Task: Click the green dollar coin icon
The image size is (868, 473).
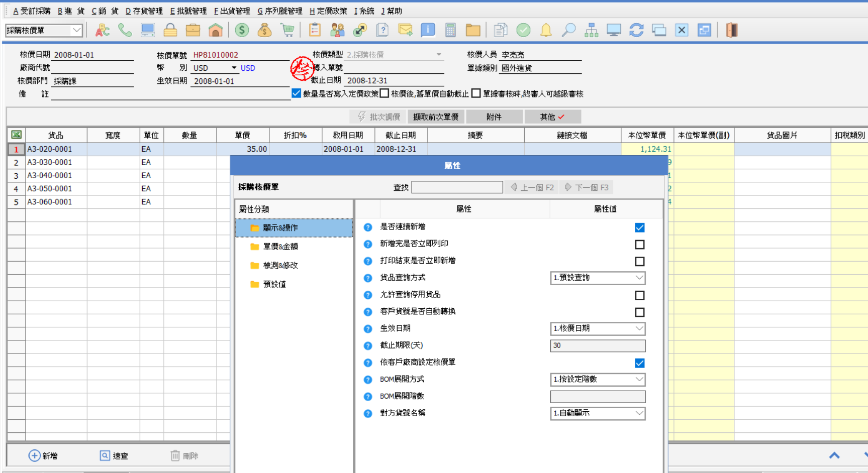Action: click(242, 31)
